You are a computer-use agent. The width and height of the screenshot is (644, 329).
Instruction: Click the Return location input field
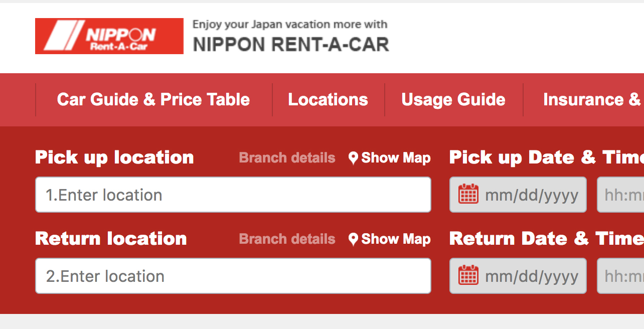pyautogui.click(x=233, y=276)
